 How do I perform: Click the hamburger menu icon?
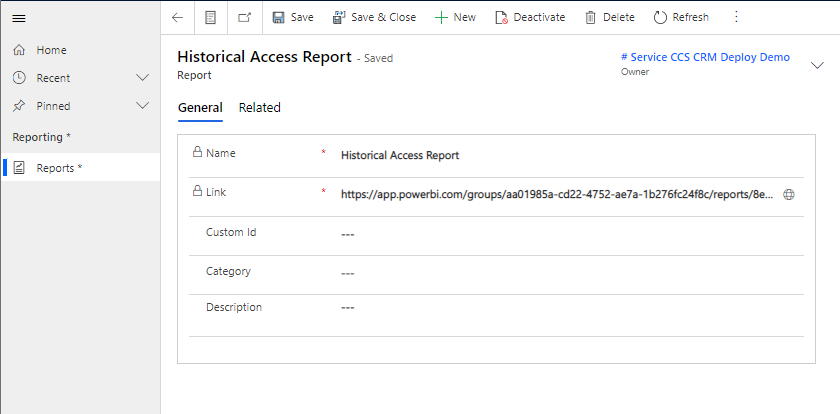click(x=18, y=18)
